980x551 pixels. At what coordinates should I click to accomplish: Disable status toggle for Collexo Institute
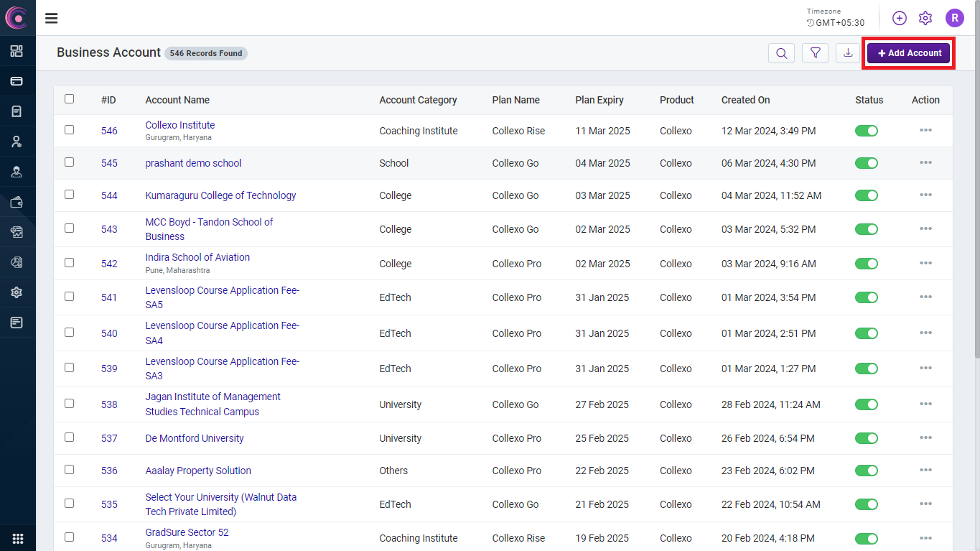coord(867,131)
